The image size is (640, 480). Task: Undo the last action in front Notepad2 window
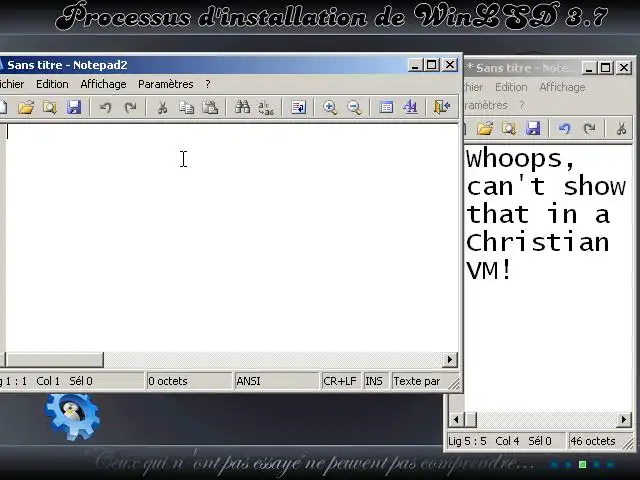(106, 107)
